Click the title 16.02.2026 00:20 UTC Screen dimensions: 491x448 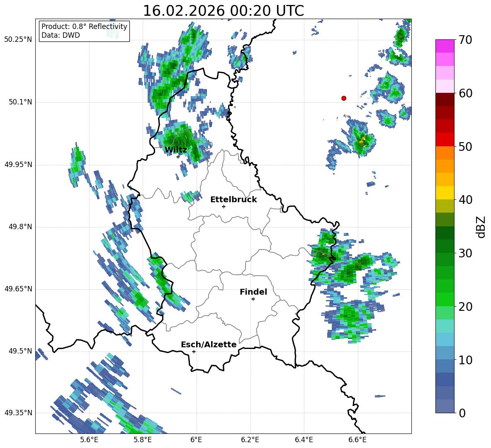223,11
